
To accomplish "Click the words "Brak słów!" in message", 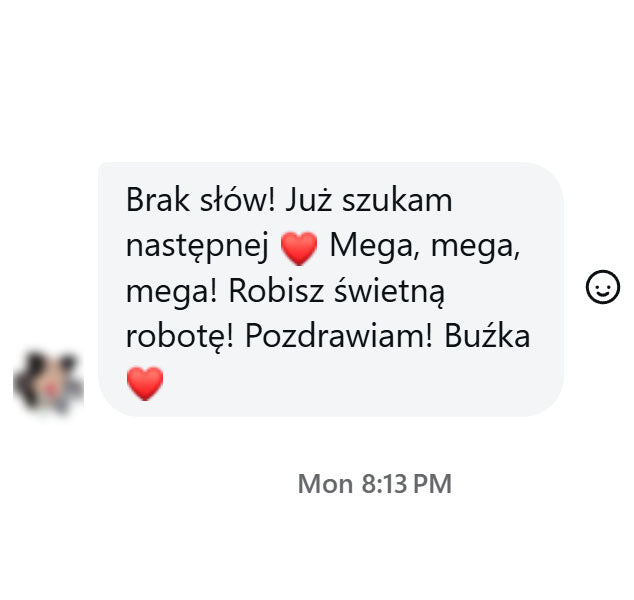I will point(201,200).
